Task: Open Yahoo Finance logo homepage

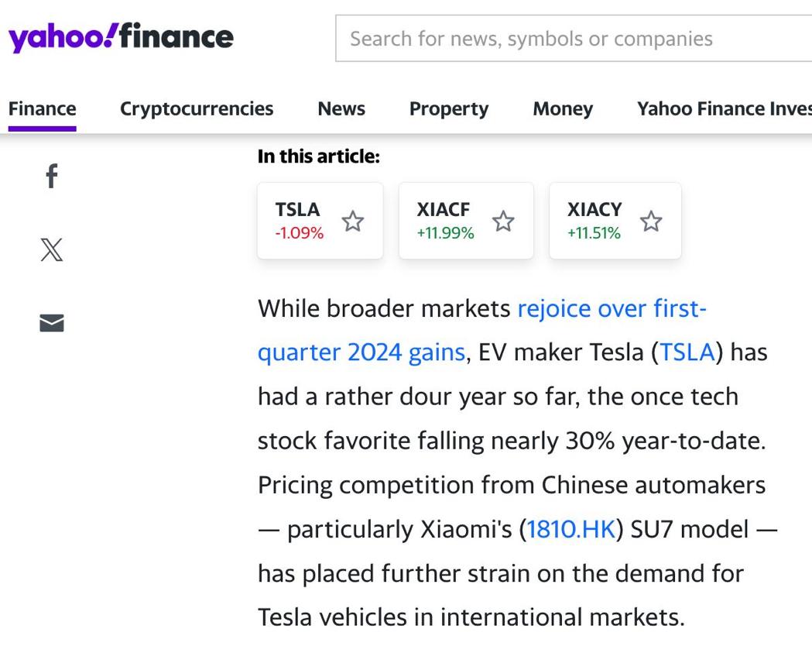Action: pyautogui.click(x=121, y=37)
